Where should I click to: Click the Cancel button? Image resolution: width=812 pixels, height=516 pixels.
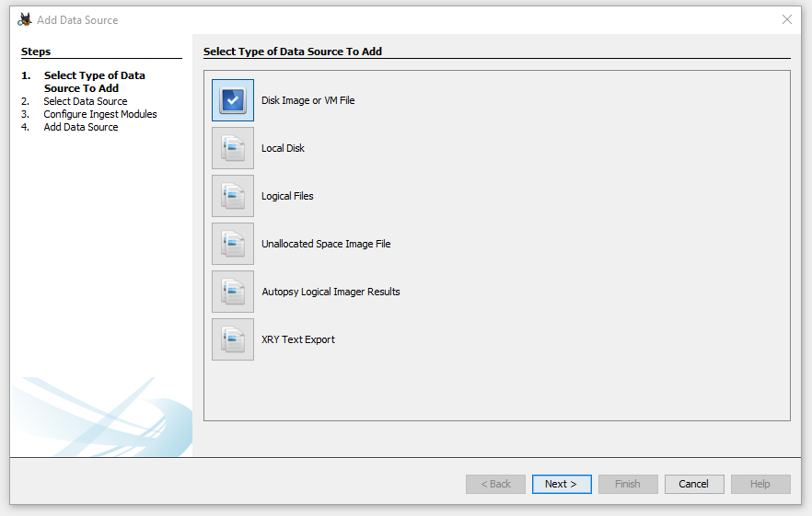click(694, 484)
